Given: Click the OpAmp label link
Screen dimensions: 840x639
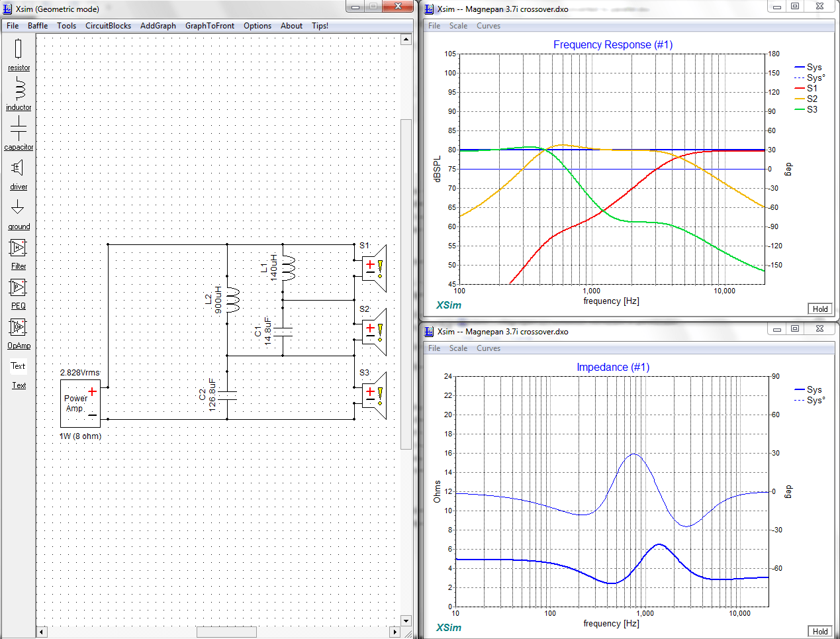Looking at the screenshot, I should click(x=19, y=346).
